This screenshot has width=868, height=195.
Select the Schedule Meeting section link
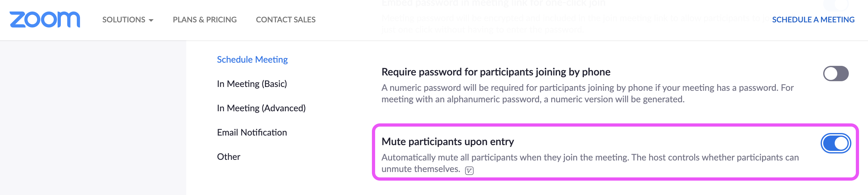(x=252, y=59)
